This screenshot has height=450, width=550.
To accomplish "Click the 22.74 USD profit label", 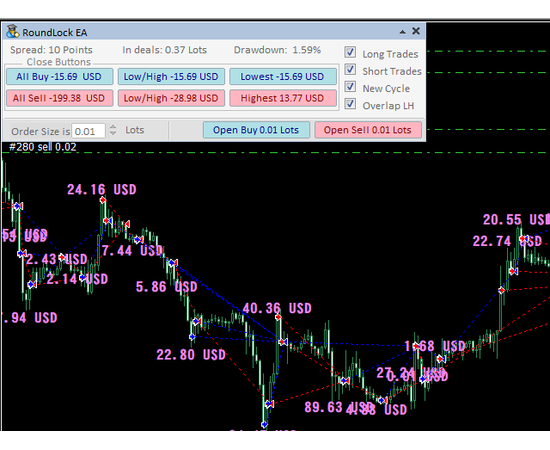I will click(507, 241).
